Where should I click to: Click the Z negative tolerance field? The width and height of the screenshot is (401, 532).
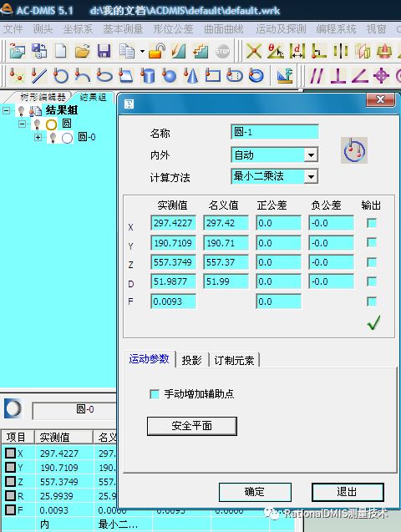331,262
